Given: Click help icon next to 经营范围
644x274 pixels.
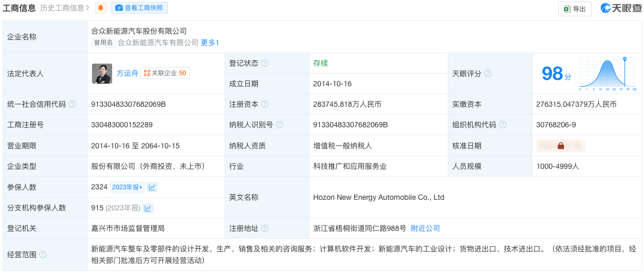Looking at the screenshot, I should [43, 255].
